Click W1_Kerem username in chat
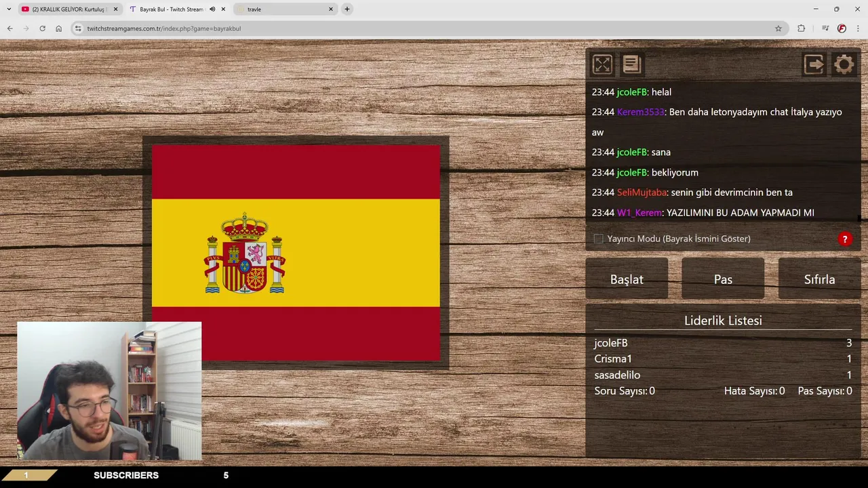868x488 pixels. (x=639, y=213)
